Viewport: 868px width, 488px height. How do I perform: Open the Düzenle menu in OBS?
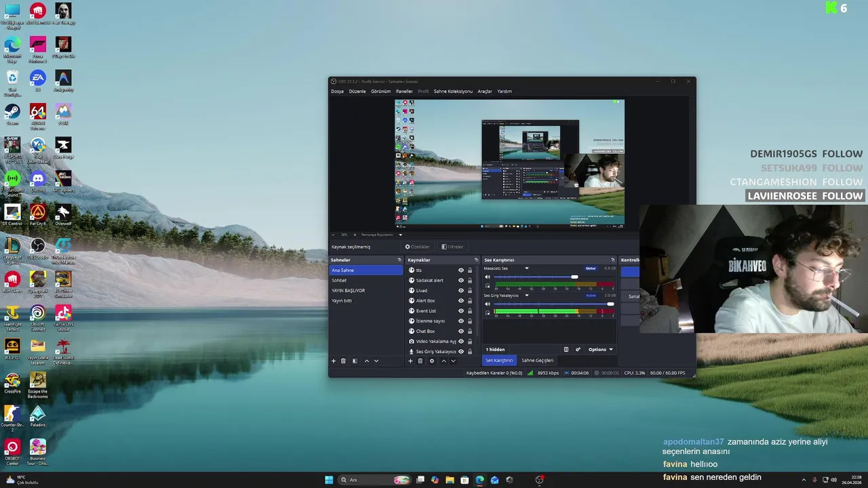357,91
